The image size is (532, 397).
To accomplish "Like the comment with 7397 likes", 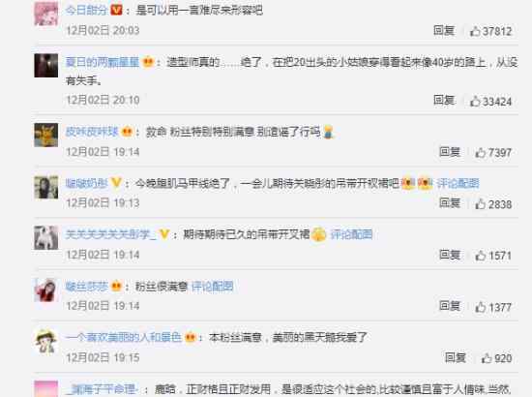I will pos(480,153).
